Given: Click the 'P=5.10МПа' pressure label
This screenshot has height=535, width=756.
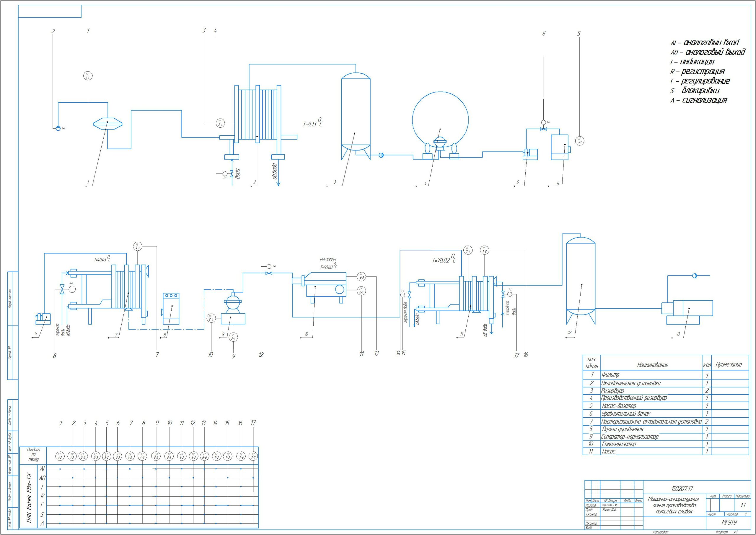Looking at the screenshot, I should (328, 260).
